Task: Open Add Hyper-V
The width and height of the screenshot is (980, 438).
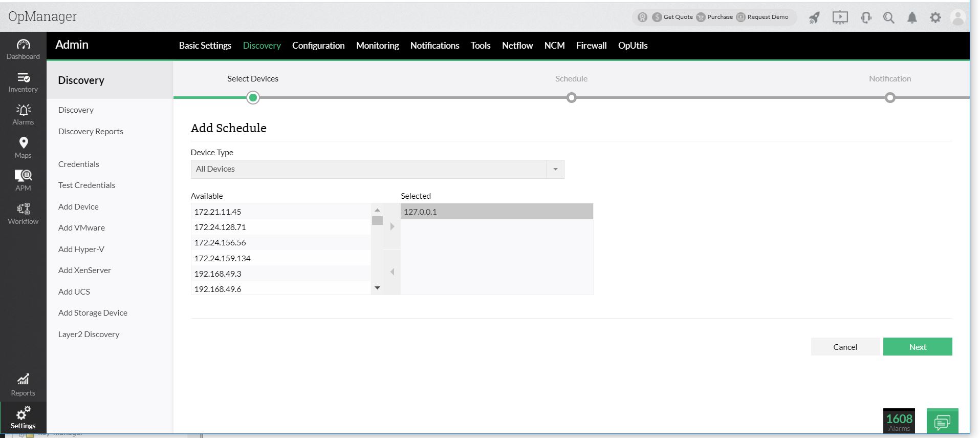Action: [x=81, y=249]
